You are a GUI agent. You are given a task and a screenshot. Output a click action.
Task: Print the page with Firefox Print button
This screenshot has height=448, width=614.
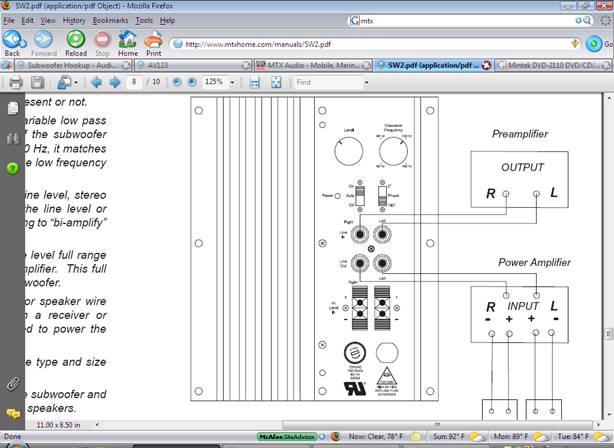tap(154, 43)
